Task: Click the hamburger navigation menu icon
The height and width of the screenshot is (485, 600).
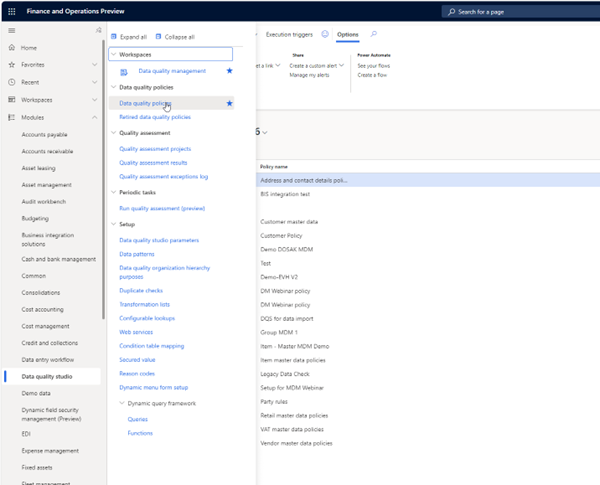Action: (x=12, y=31)
